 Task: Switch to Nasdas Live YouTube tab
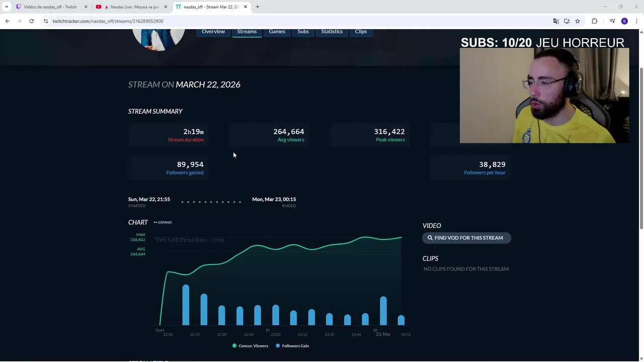click(132, 7)
